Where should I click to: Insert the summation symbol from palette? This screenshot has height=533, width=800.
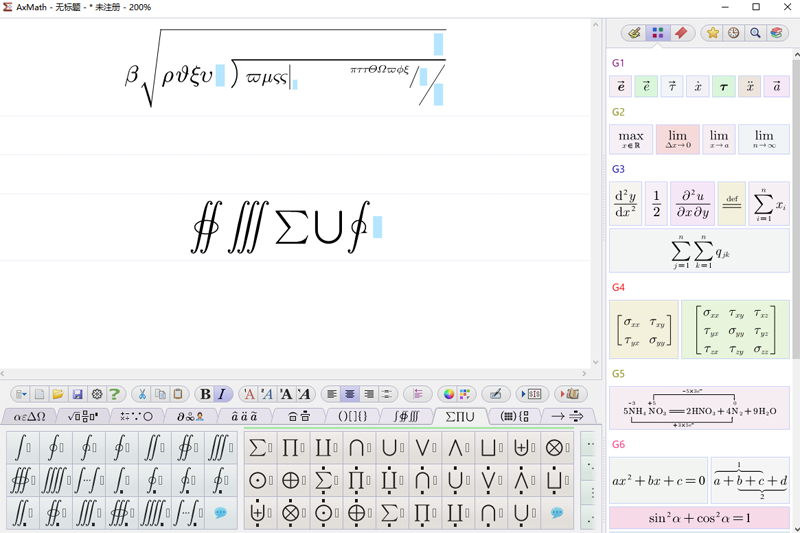click(259, 448)
